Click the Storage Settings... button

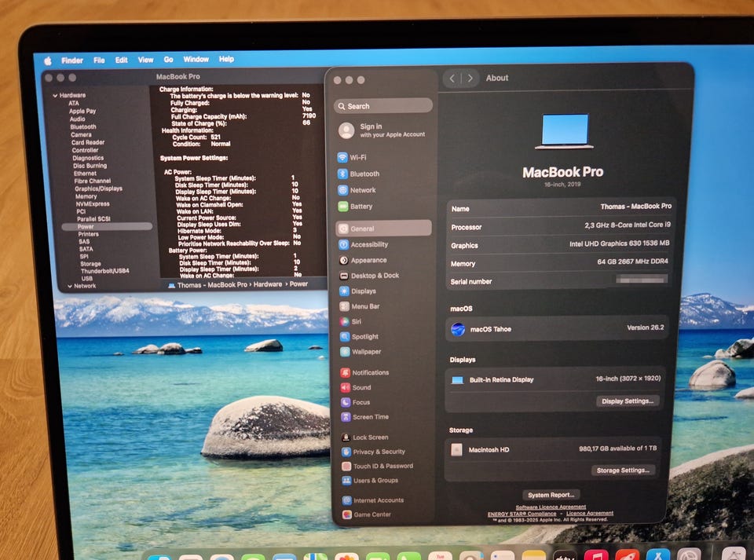pos(623,470)
